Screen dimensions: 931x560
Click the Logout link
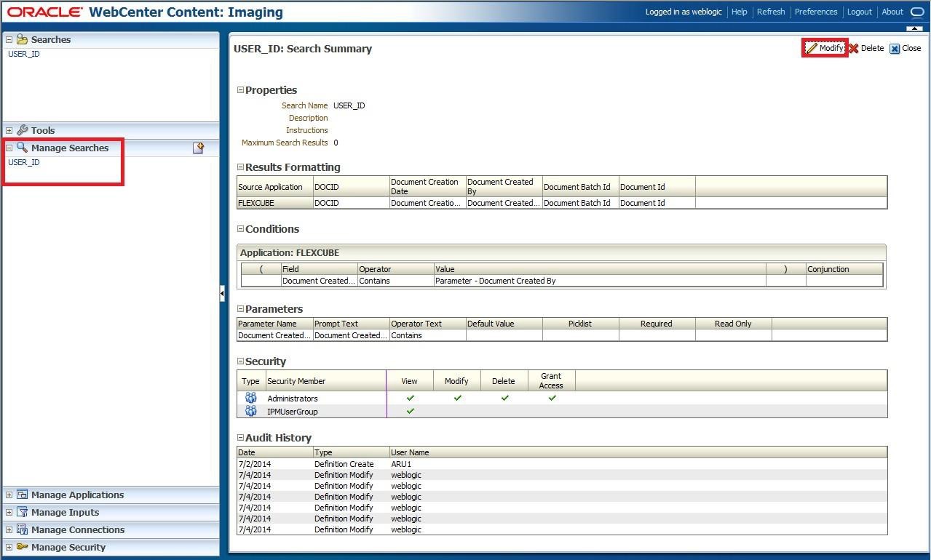859,12
